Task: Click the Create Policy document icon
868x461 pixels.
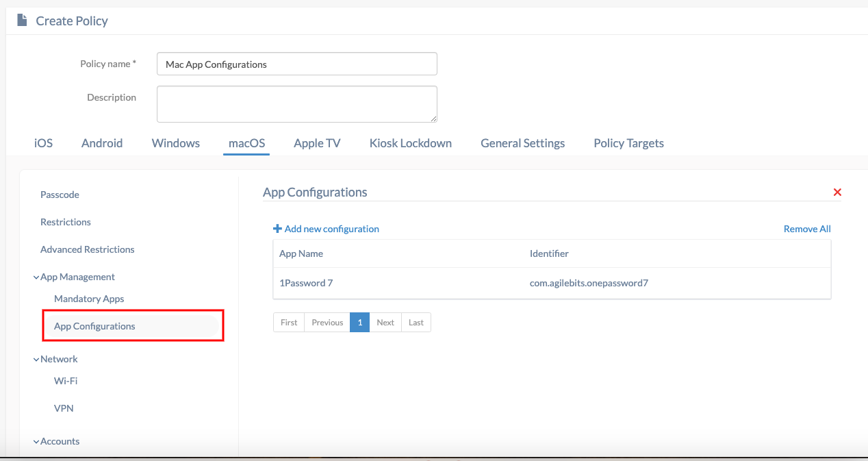Action: [23, 21]
